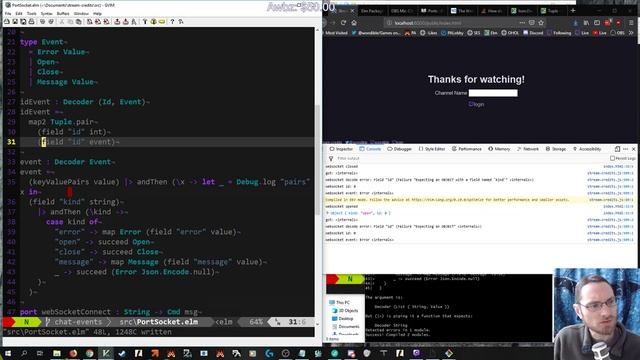640x360 pixels.
Task: Click the Save All icon in GVim toolbar
Action: (x=23, y=22)
